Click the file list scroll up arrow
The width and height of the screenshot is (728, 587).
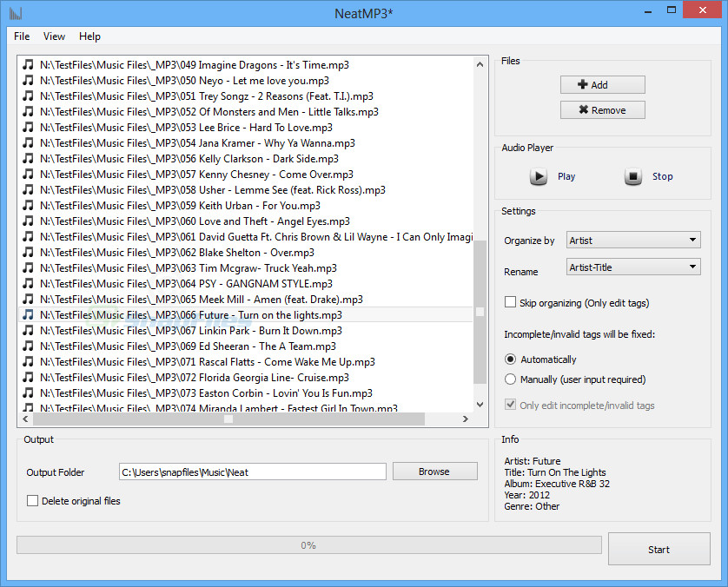pos(480,64)
